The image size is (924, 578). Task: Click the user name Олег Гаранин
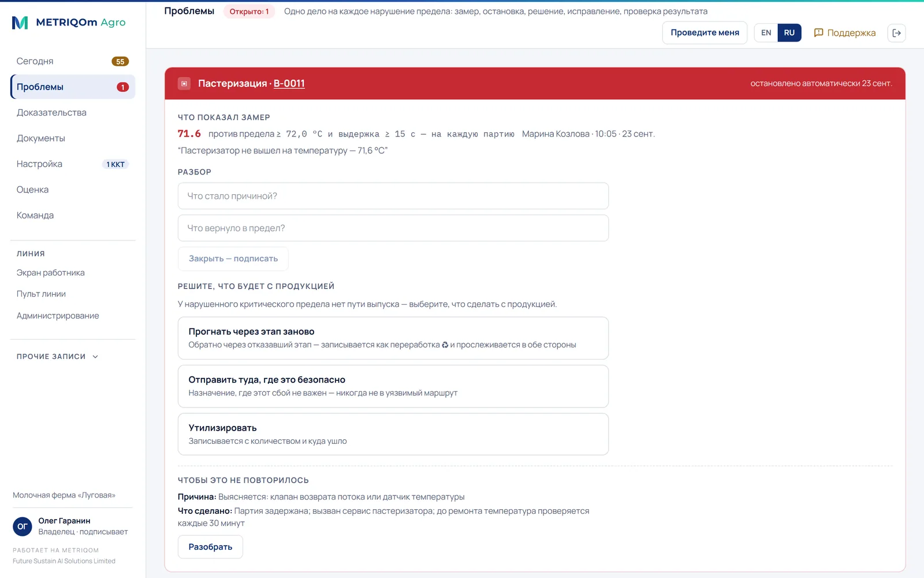pyautogui.click(x=64, y=521)
